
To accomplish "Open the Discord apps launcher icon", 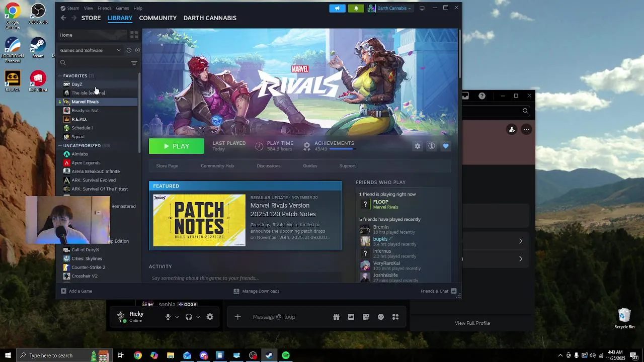I will (x=395, y=317).
